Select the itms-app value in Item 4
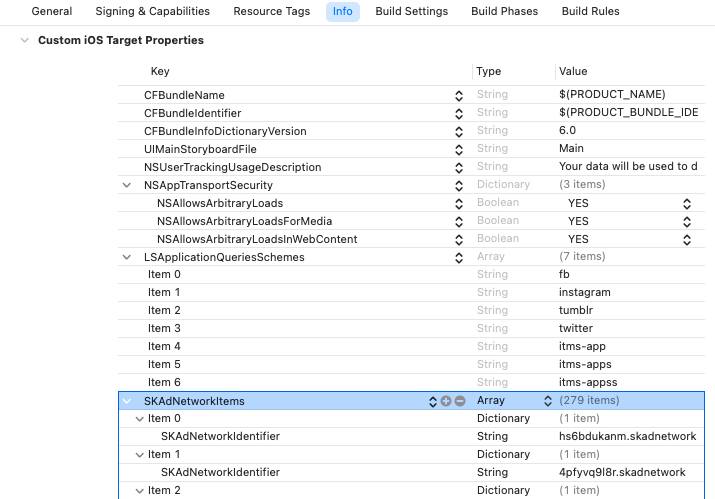The width and height of the screenshot is (715, 499). click(x=582, y=347)
